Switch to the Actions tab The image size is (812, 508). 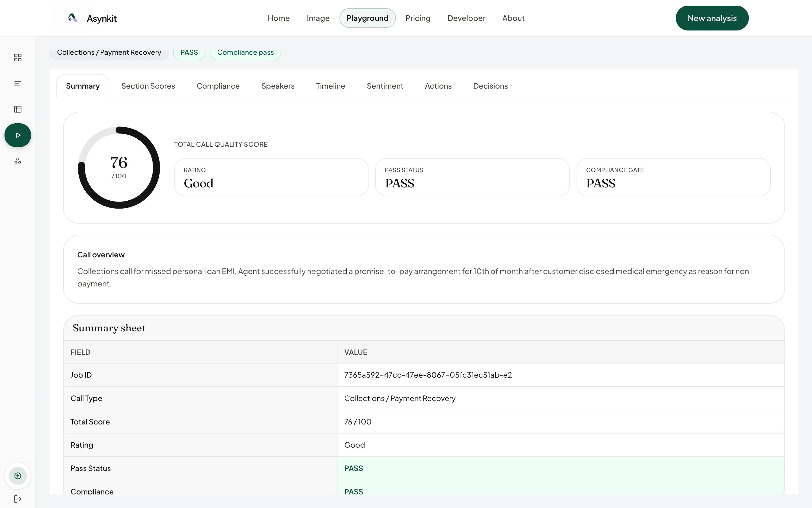438,86
